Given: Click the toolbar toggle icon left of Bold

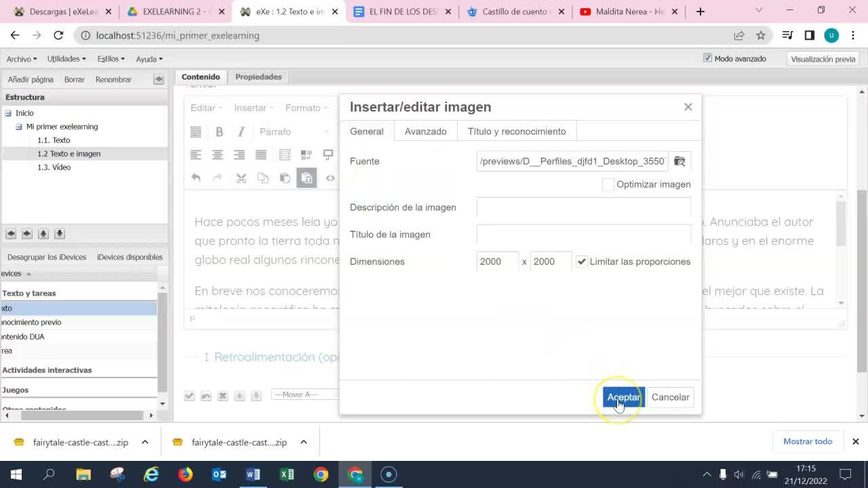Looking at the screenshot, I should point(196,131).
